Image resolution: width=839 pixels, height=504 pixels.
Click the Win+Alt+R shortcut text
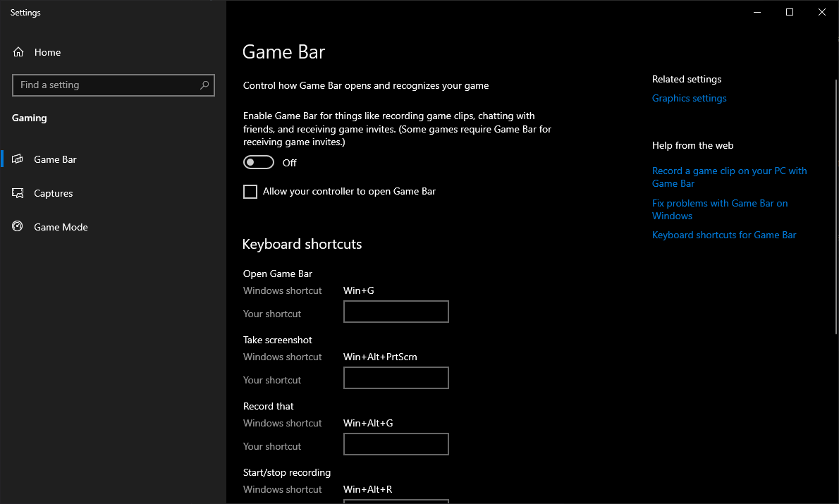367,490
